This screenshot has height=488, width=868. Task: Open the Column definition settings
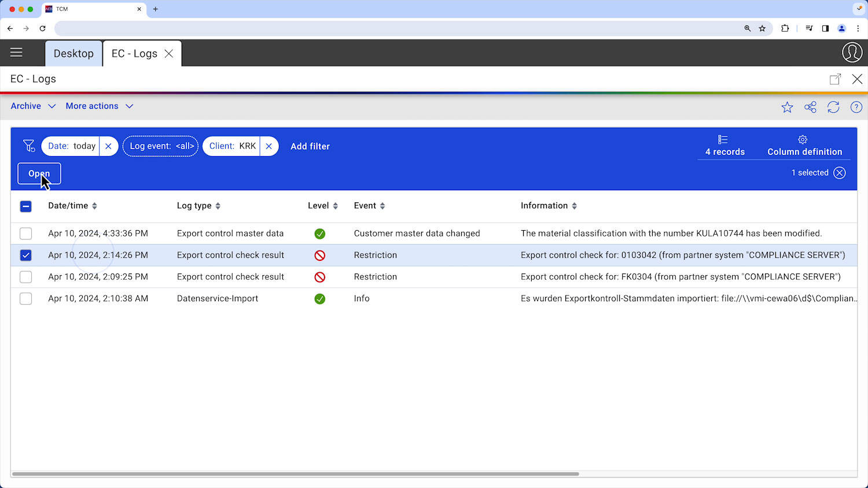[x=804, y=146]
